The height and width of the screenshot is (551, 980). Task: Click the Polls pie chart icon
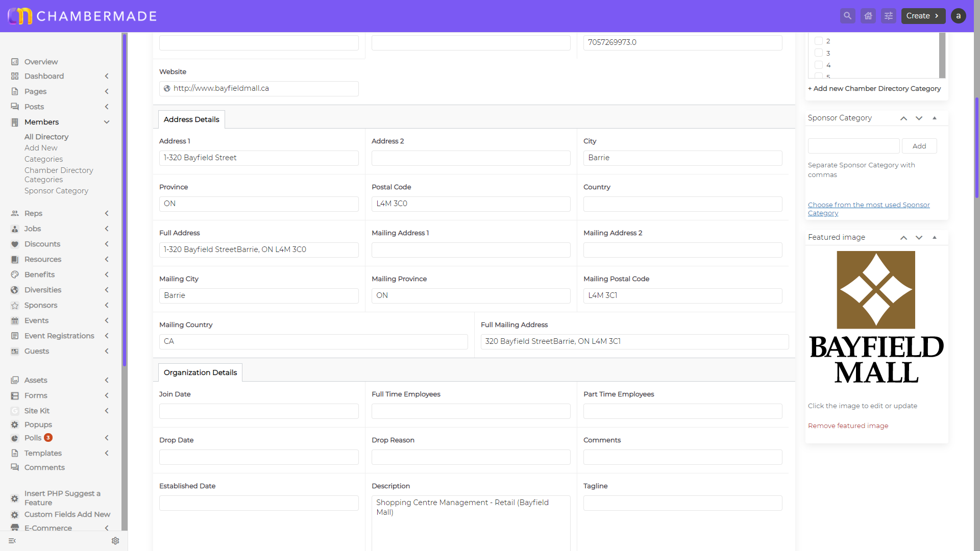coord(15,438)
